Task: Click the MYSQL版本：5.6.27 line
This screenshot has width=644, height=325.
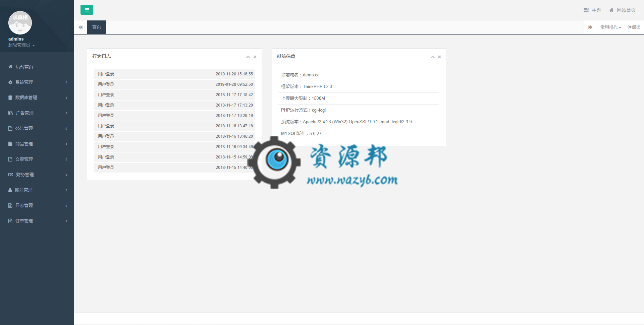Action: 359,134
